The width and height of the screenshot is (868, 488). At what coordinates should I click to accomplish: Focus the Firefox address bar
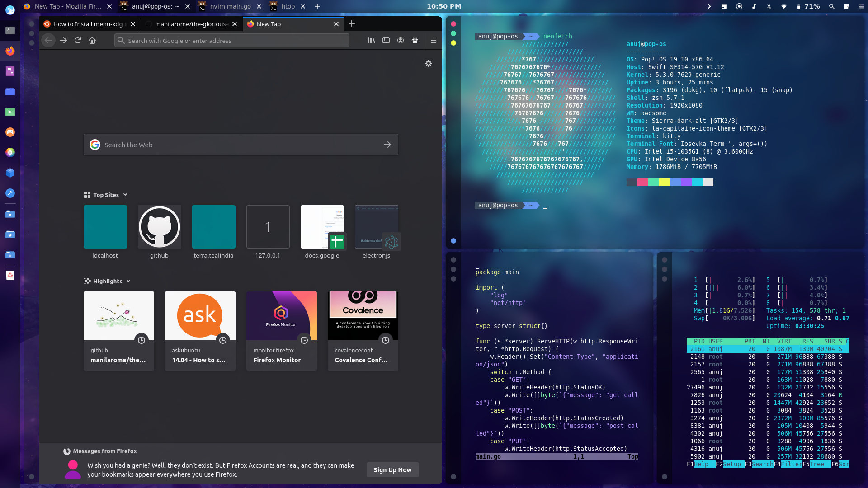coord(232,40)
